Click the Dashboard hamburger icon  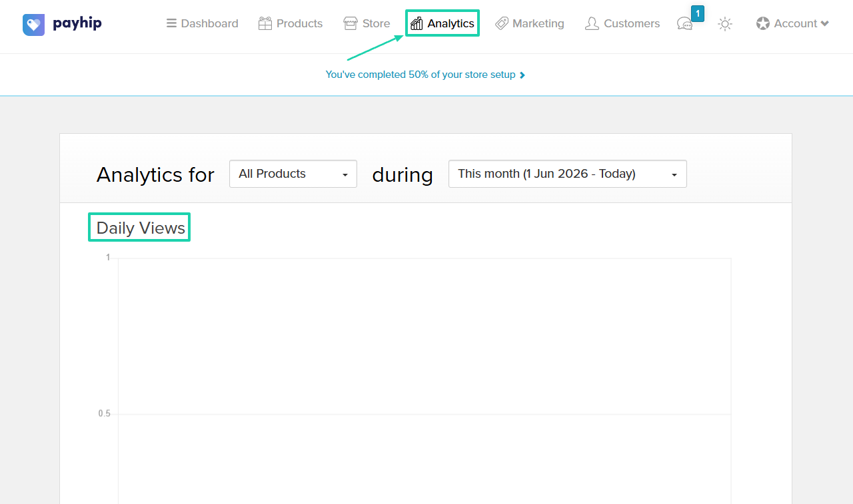tap(171, 23)
